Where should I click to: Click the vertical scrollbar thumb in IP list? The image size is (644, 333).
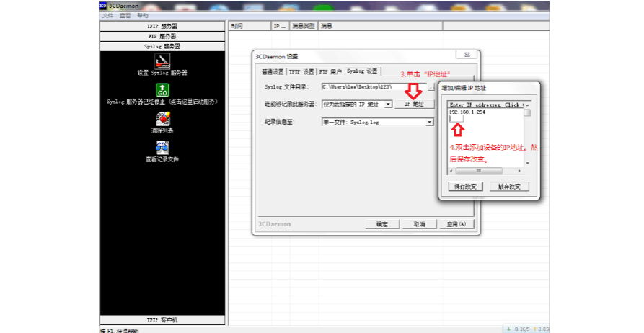(527, 112)
